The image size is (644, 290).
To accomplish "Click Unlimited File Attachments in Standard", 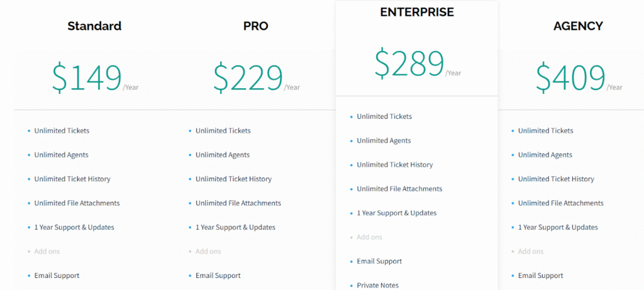I will 77,203.
